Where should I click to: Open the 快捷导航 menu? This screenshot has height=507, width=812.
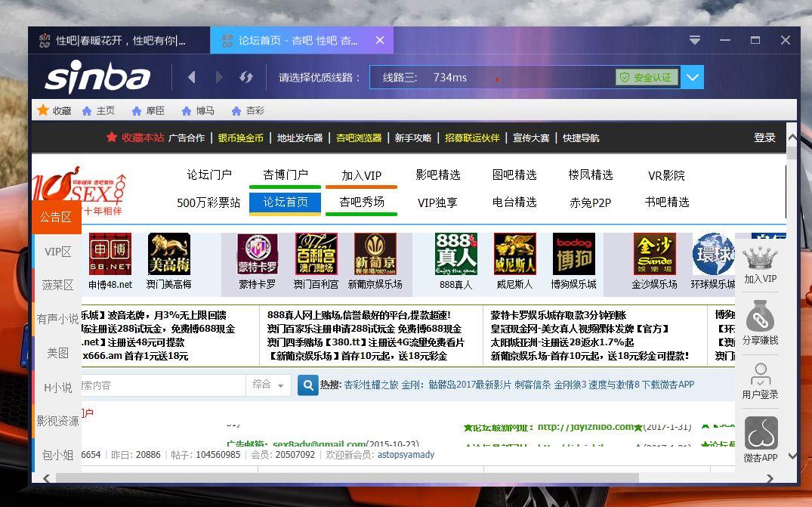click(581, 138)
